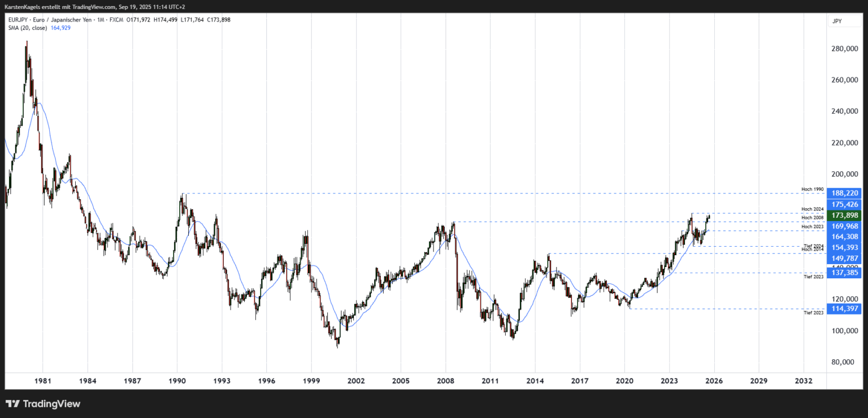The width and height of the screenshot is (868, 418).
Task: Click the TradingView logo at bottom left
Action: pos(42,404)
